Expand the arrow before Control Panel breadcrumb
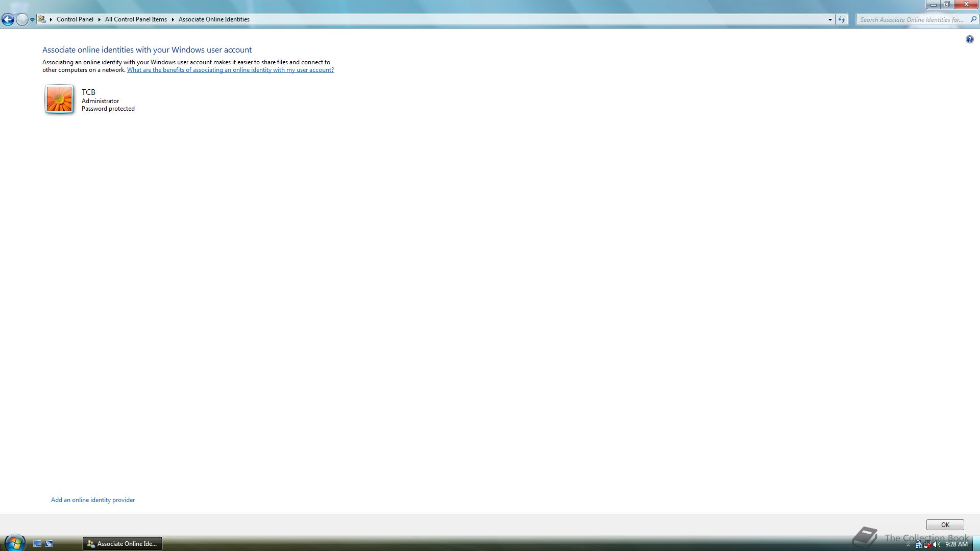This screenshot has height=551, width=980. (x=51, y=19)
